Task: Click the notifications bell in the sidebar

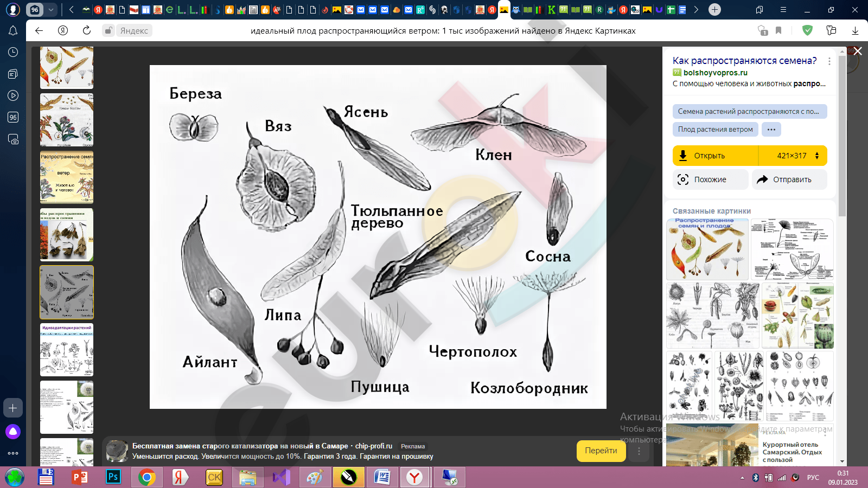Action: click(x=13, y=31)
